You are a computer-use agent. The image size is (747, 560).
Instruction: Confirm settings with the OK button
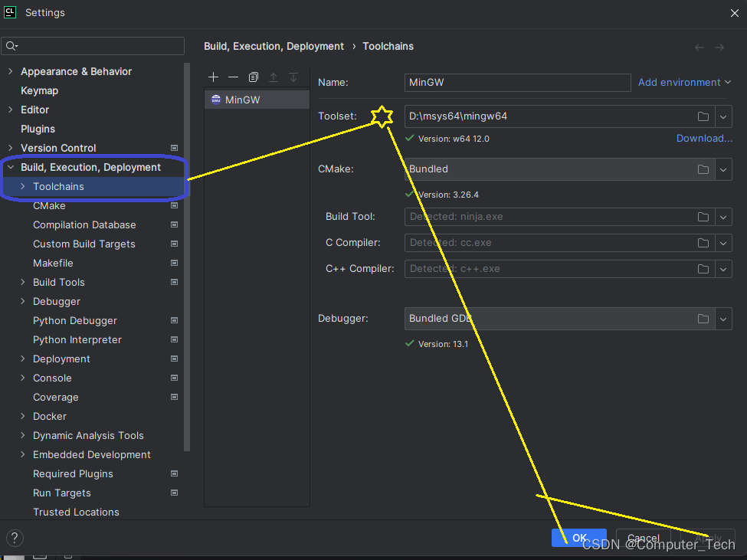coord(578,538)
